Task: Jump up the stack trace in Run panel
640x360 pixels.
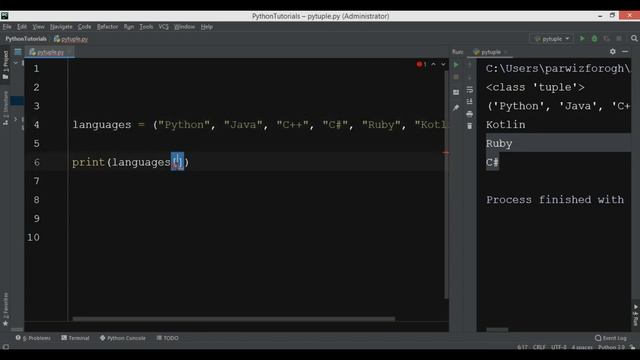Action: tap(469, 64)
